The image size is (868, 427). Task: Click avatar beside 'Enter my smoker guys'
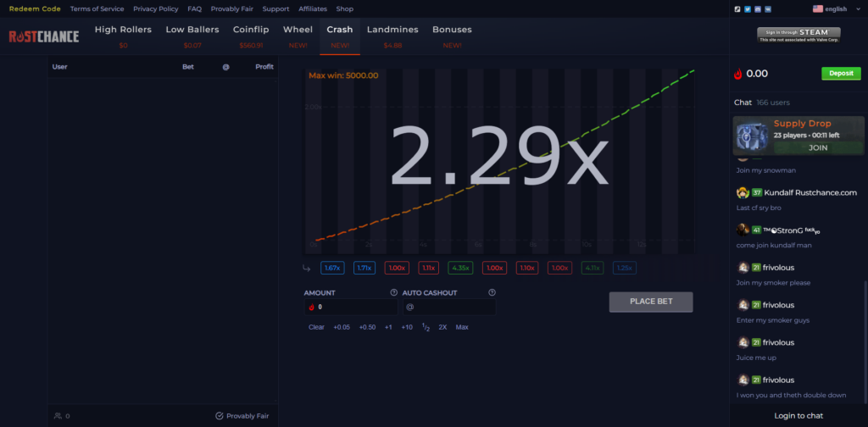[x=743, y=305]
